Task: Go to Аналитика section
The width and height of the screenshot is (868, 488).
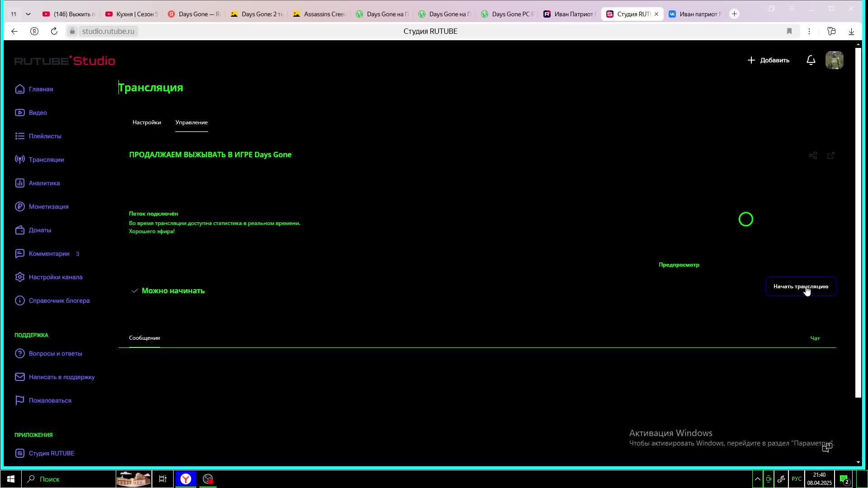Action: pyautogui.click(x=44, y=183)
